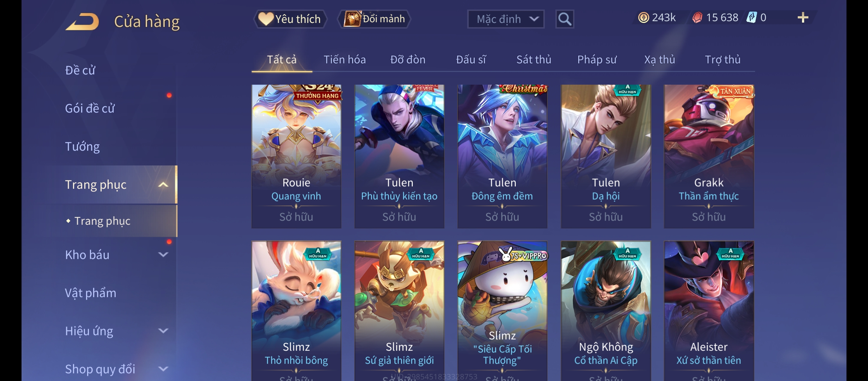Screen dimensions: 868x381
Task: Switch to the Tiến hóa tab
Action: [345, 60]
